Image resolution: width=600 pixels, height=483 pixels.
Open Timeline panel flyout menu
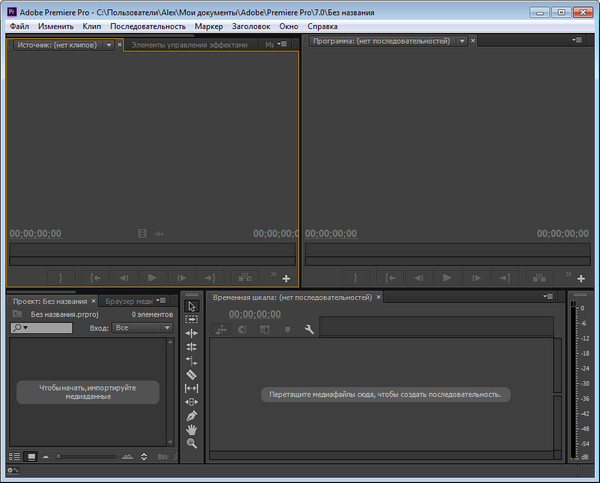[x=548, y=296]
